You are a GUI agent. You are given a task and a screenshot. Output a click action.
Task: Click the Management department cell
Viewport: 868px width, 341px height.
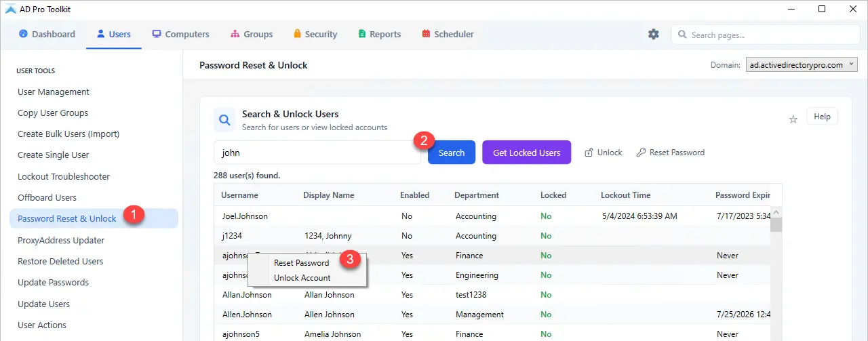tap(479, 315)
